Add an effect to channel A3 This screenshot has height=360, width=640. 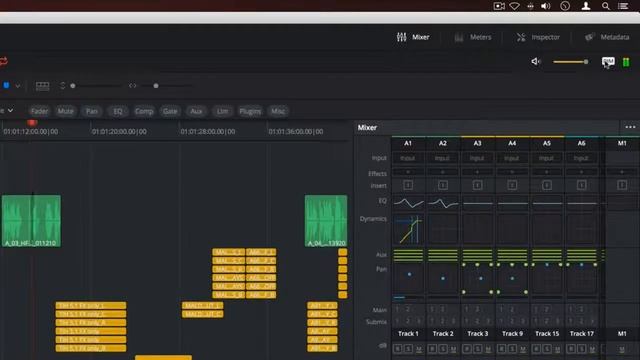[477, 172]
